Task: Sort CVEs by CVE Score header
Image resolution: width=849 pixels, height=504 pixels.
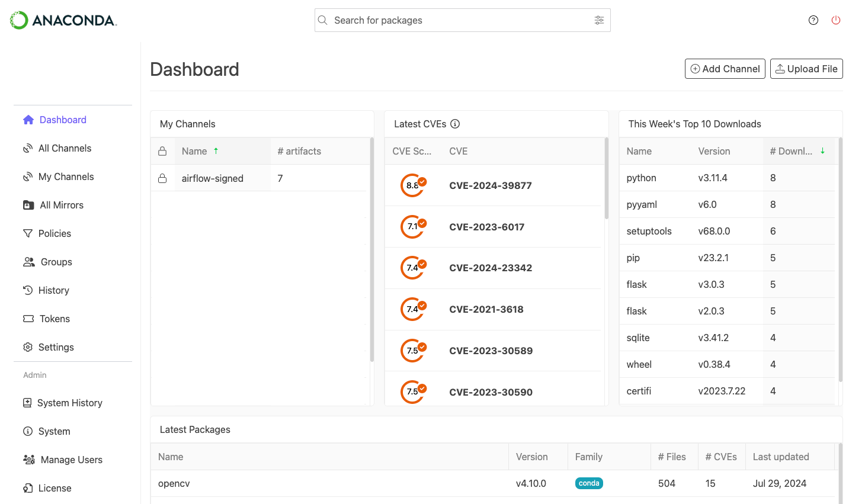Action: pos(412,151)
